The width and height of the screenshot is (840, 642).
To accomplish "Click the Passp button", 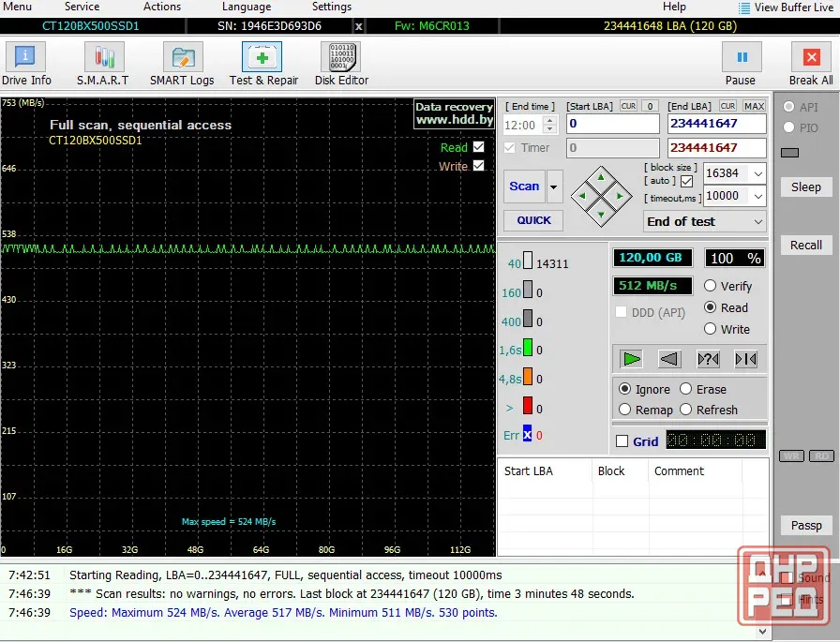I will tap(805, 525).
